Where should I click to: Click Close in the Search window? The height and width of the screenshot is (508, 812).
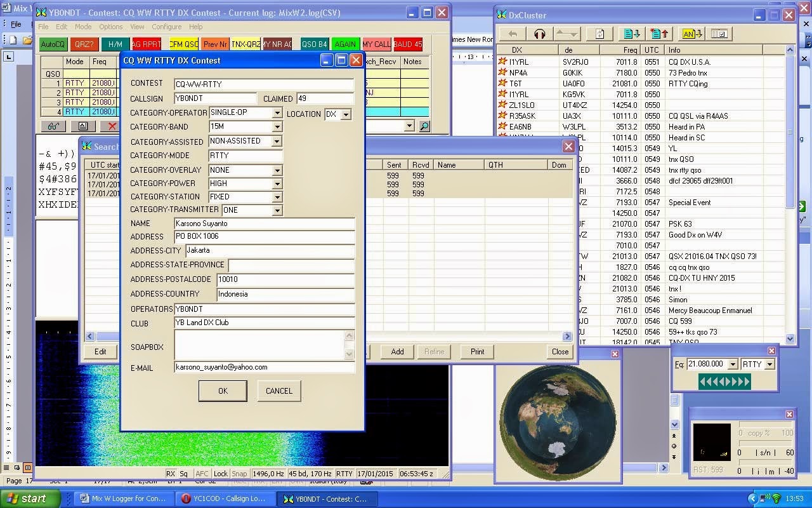pos(560,352)
